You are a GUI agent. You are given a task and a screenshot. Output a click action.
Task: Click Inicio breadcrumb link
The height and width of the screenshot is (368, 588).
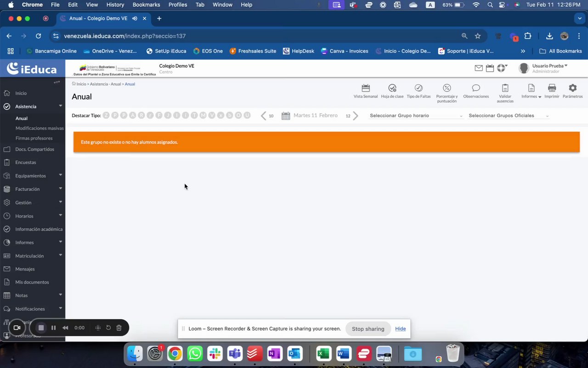pyautogui.click(x=81, y=84)
